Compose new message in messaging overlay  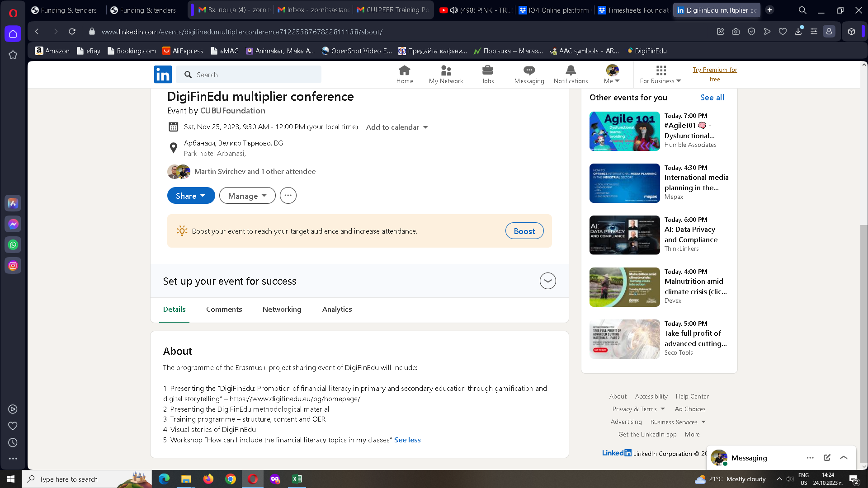coord(827,458)
